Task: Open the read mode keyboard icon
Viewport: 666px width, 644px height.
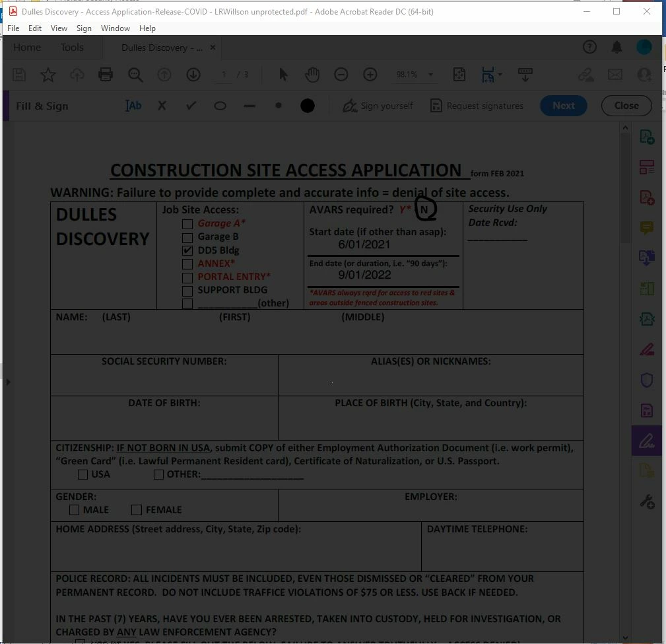Action: [525, 75]
